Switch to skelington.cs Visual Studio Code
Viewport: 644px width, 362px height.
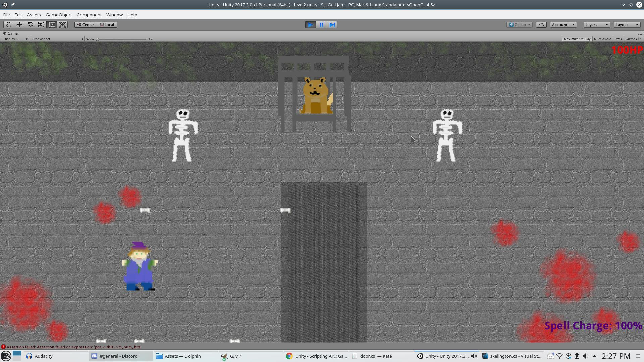512,356
